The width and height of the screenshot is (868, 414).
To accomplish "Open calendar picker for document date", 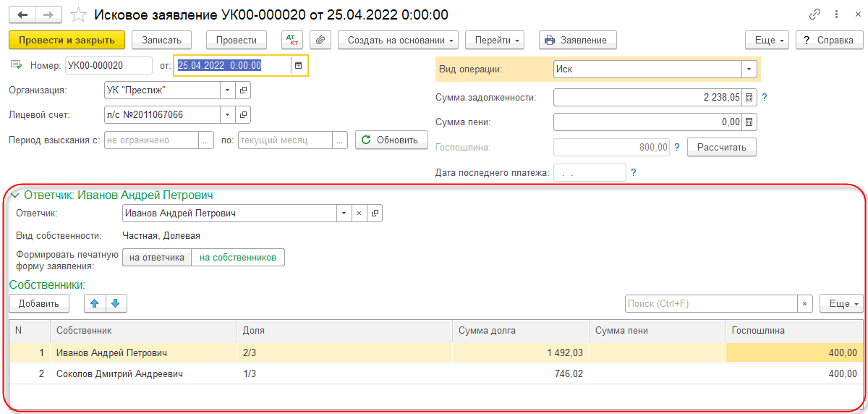I will tap(298, 65).
